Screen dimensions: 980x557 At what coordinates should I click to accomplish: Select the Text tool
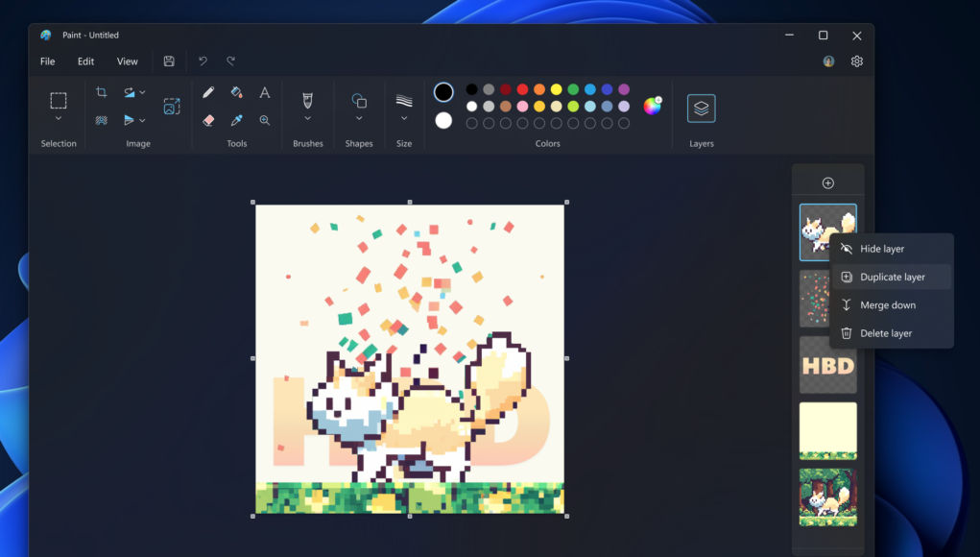click(264, 92)
